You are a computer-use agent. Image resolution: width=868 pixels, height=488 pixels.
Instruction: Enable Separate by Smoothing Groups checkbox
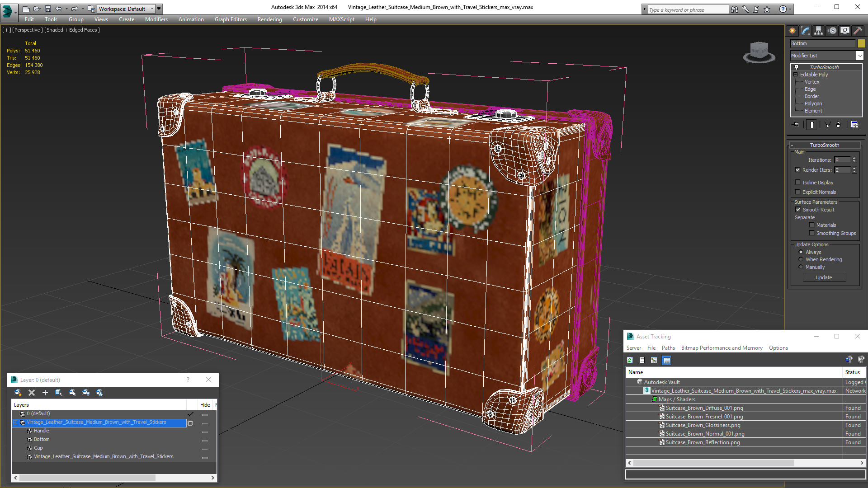(811, 233)
